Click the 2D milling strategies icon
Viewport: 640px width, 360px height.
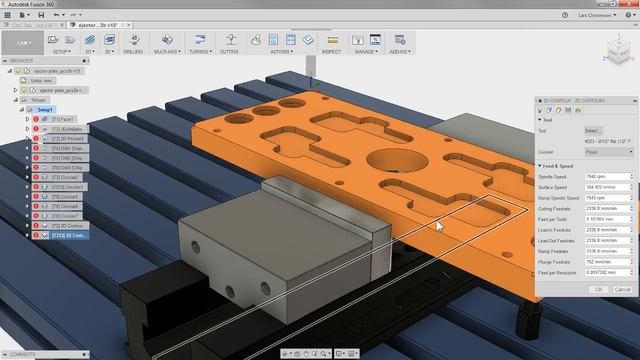point(90,40)
